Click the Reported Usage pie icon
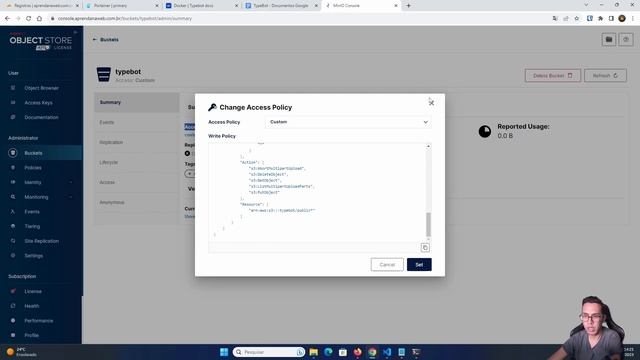The image size is (640, 360). click(484, 131)
